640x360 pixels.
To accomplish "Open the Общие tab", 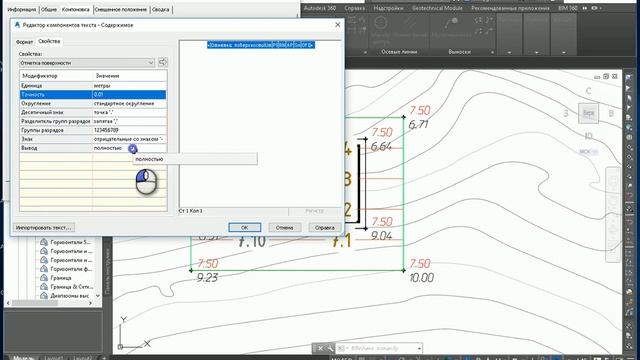I will coord(49,9).
